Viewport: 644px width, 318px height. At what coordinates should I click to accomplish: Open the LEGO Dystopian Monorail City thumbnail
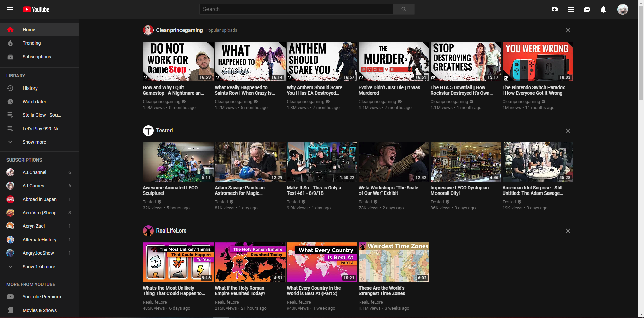[x=466, y=162]
